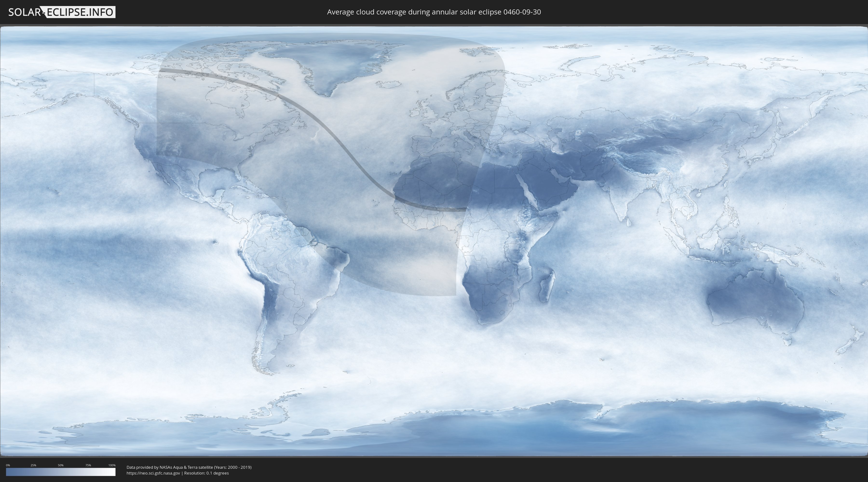Click the 100% legend label

[x=112, y=465]
